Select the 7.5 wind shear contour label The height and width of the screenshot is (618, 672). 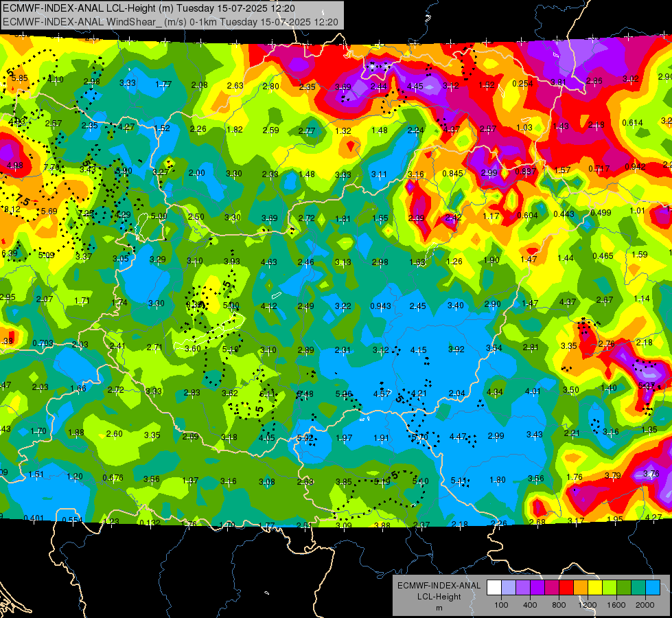[22, 200]
